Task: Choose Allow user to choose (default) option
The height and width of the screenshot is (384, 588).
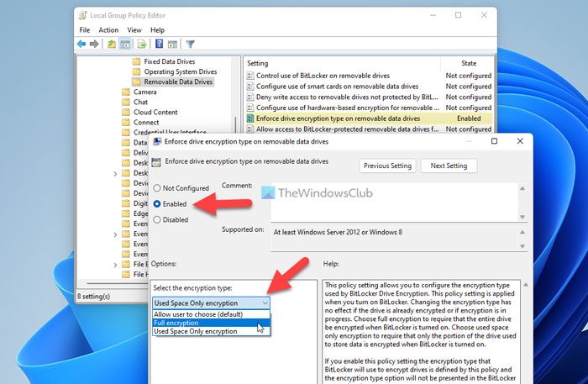Action: coord(211,314)
